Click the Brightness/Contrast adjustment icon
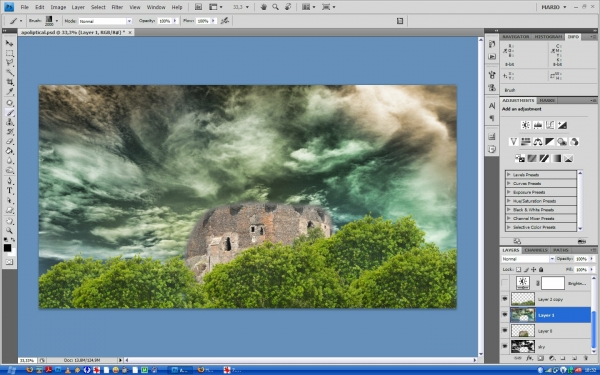The width and height of the screenshot is (600, 375). point(525,125)
